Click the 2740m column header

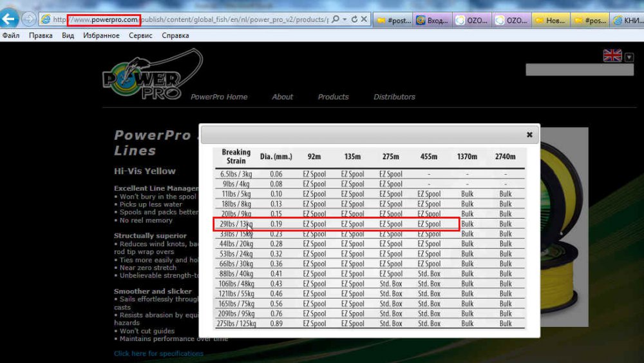[x=505, y=157]
